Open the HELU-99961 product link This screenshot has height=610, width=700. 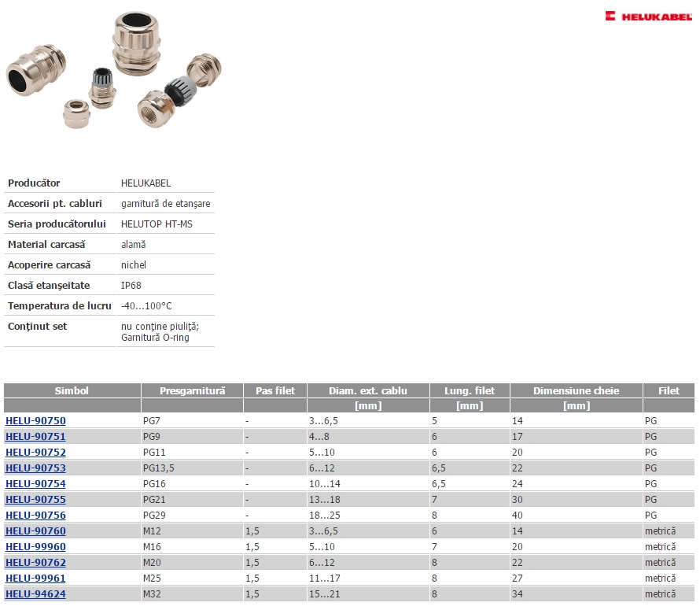point(35,579)
